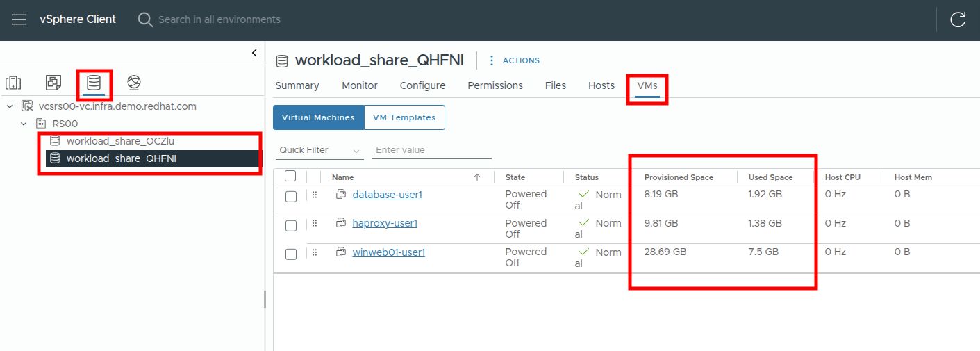The width and height of the screenshot is (980, 351).
Task: Open the hamburger navigation menu
Action: point(19,19)
